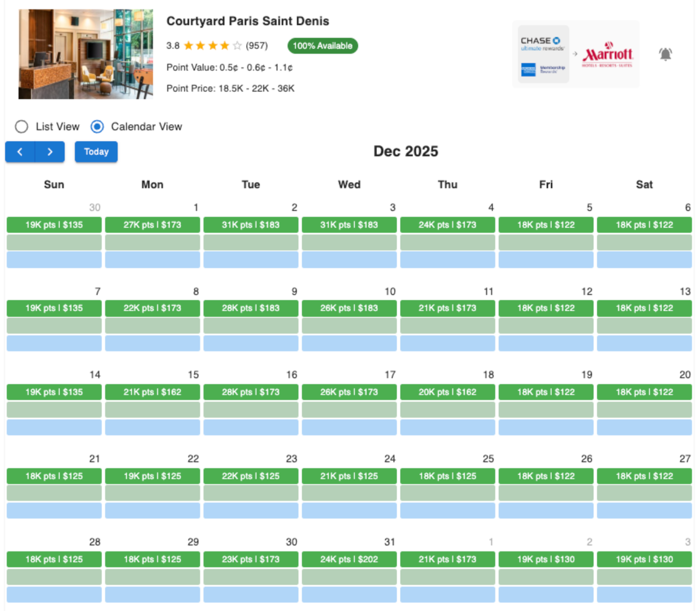Expand the 18K pts rate on December 21
Viewport: 700px width, 611px height.
point(54,476)
